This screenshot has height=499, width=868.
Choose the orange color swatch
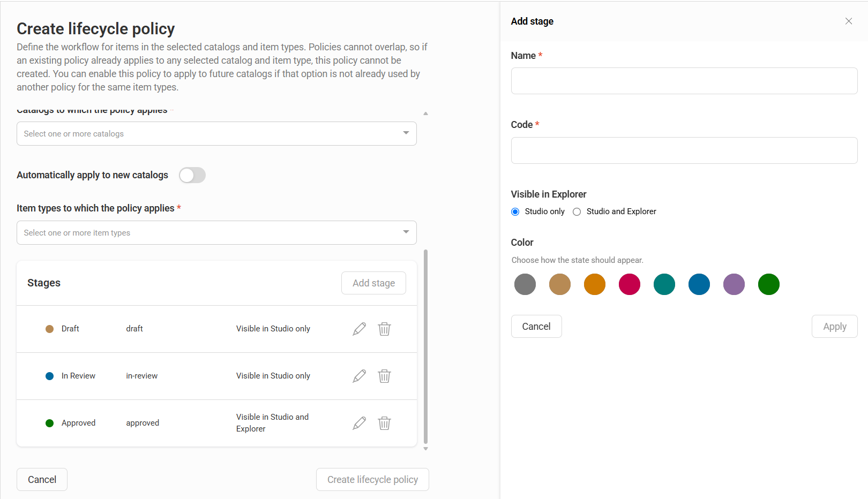pyautogui.click(x=595, y=284)
